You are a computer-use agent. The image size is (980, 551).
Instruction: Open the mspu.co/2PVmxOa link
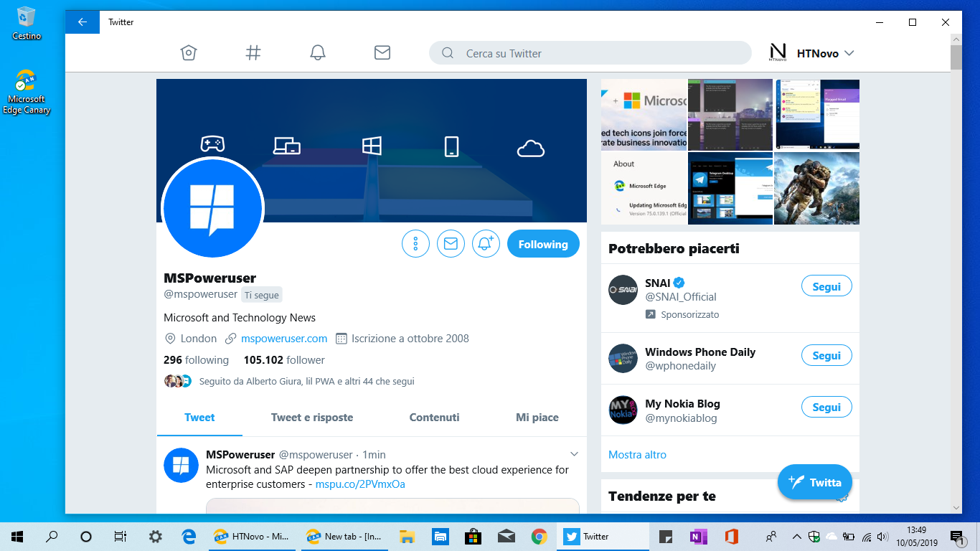360,484
